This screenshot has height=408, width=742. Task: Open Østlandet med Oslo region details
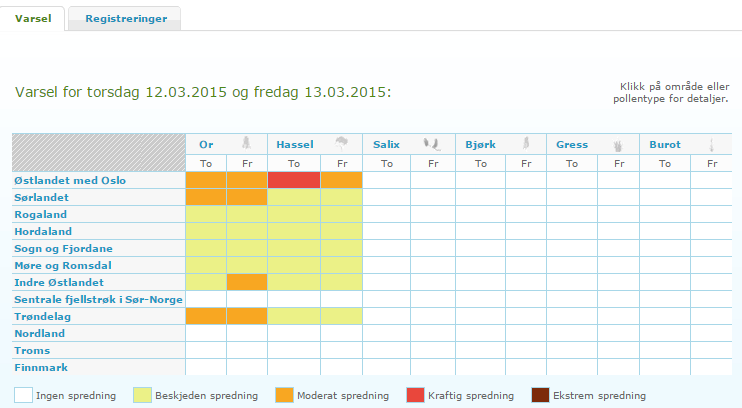[x=70, y=180]
